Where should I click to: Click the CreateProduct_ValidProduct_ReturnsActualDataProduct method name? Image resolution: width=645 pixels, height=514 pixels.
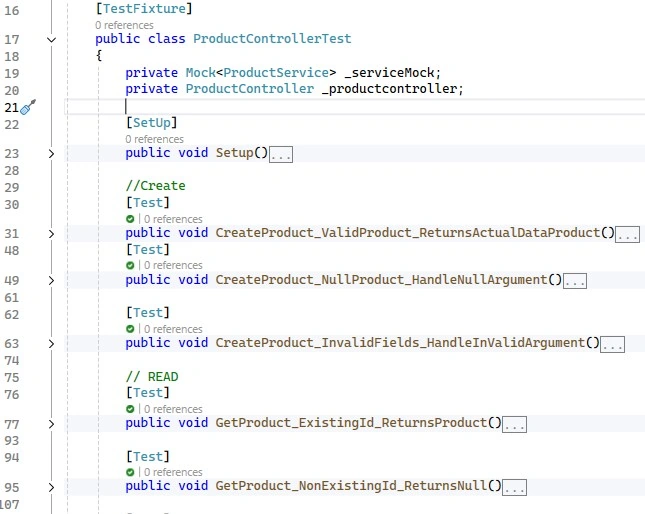click(x=408, y=233)
